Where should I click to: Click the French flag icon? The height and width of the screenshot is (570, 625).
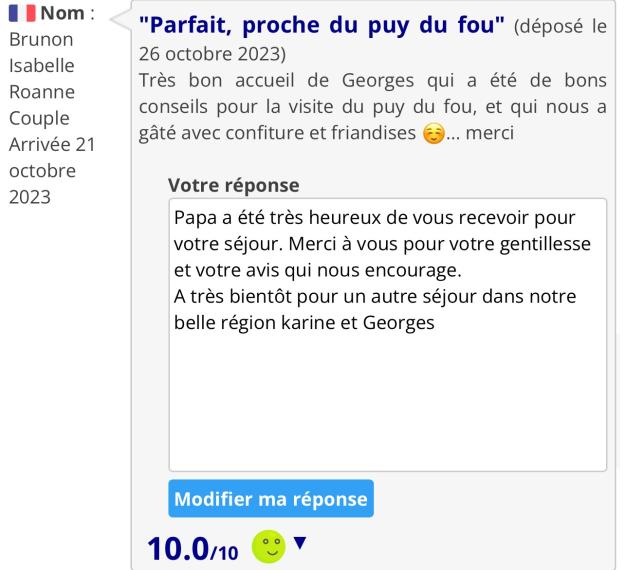click(22, 17)
